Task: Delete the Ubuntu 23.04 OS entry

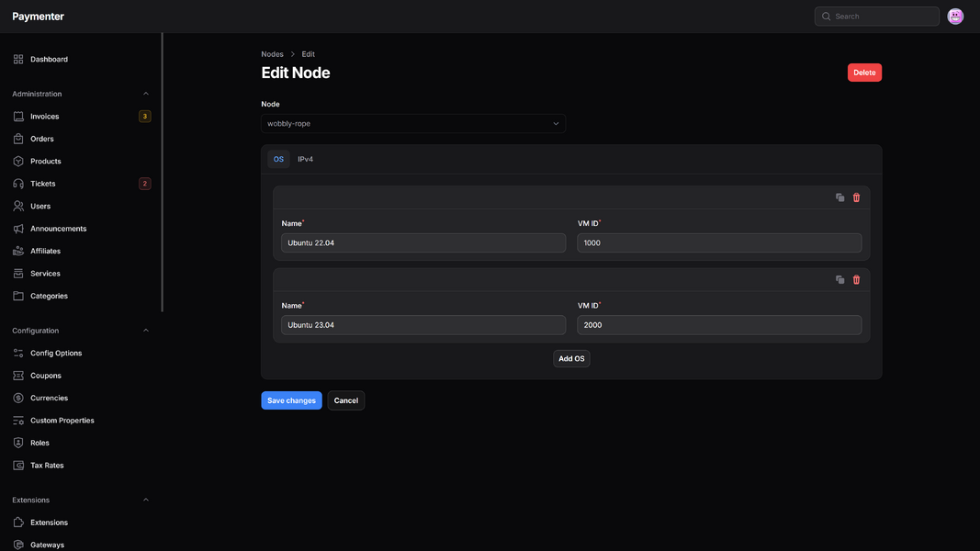Action: [856, 280]
